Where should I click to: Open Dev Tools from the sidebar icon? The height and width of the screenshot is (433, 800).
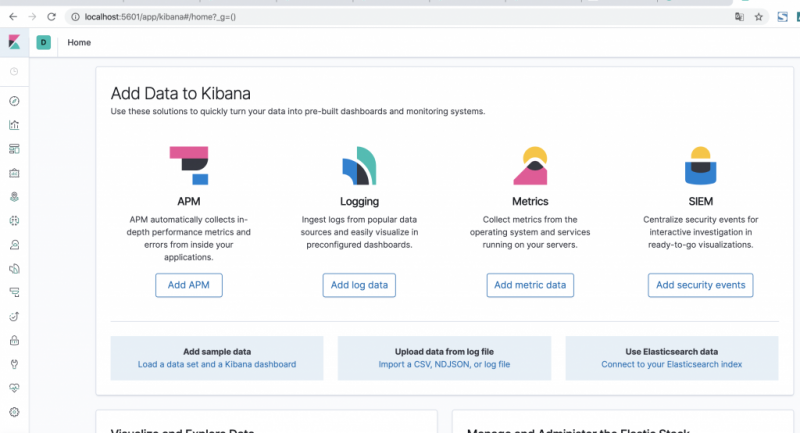(14, 364)
